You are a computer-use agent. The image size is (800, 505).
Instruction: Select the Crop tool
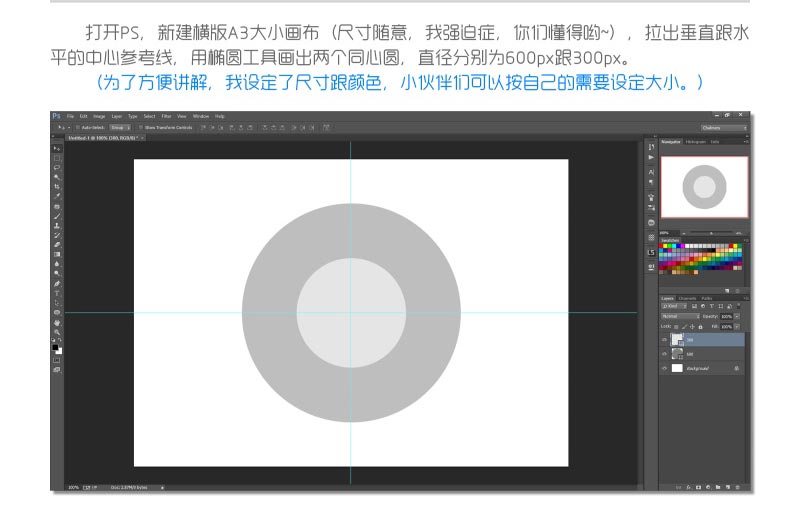tap(57, 187)
